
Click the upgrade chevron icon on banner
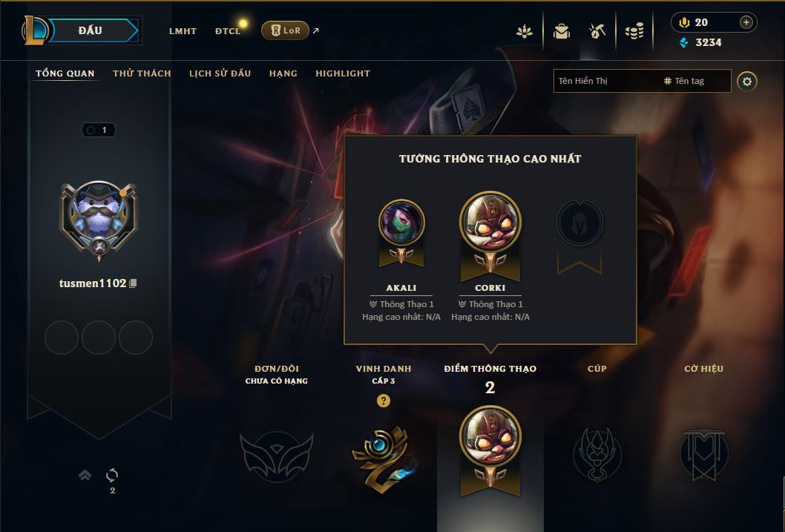[85, 474]
